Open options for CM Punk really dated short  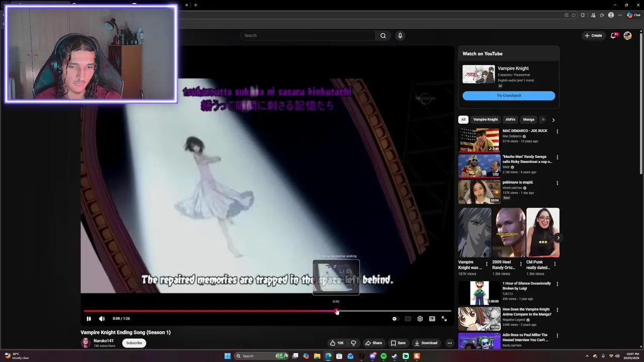(x=555, y=264)
